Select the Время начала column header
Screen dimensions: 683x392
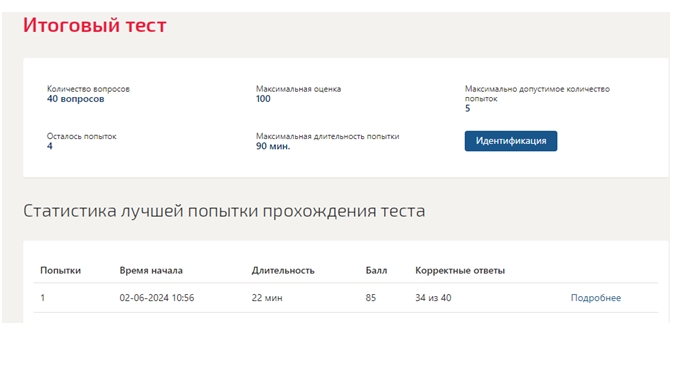pyautogui.click(x=151, y=270)
